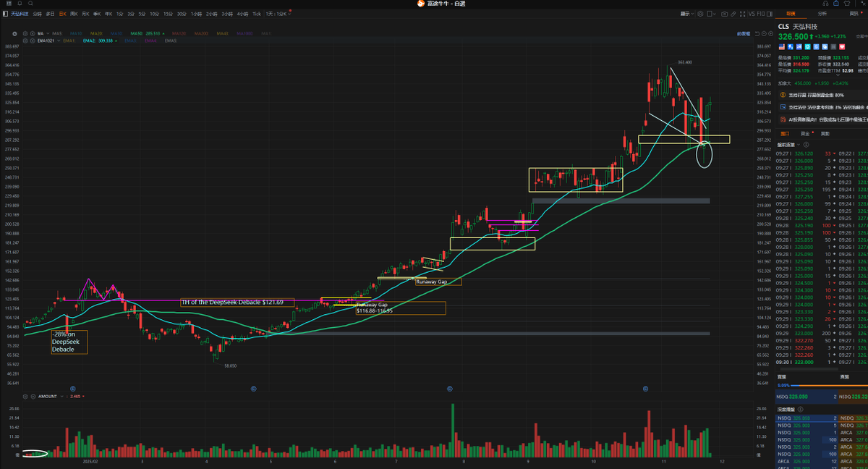Click the 'TH of the DeepSeek Debacle $121.69' label
Screen dimensions: 868x469
[237, 302]
